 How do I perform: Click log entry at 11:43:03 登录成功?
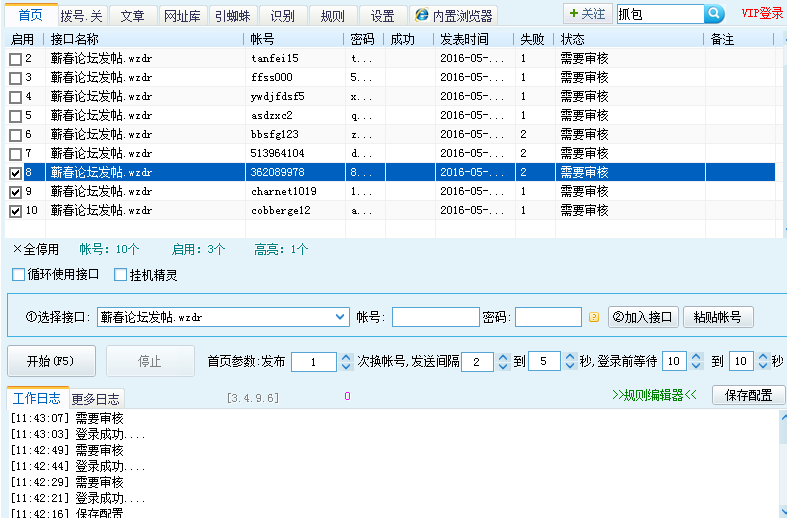click(x=78, y=434)
